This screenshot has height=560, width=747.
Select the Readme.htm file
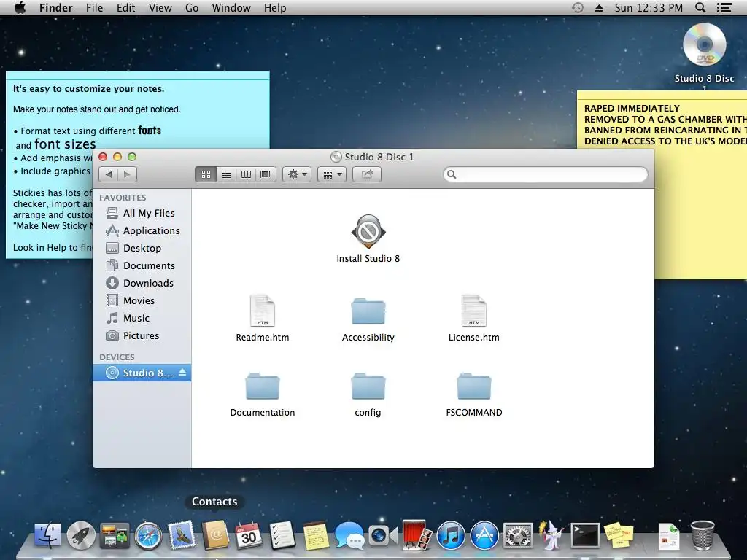click(x=263, y=311)
